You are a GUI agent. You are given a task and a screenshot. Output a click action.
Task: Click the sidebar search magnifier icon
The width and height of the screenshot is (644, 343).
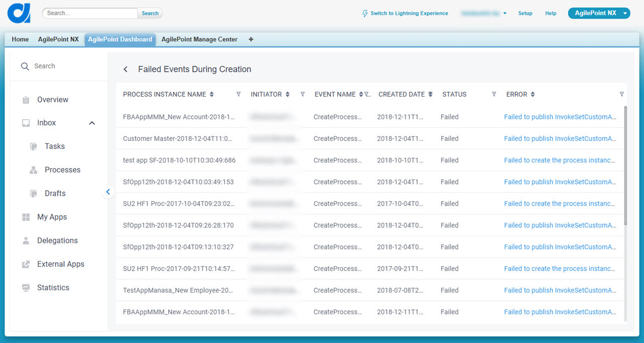(25, 66)
